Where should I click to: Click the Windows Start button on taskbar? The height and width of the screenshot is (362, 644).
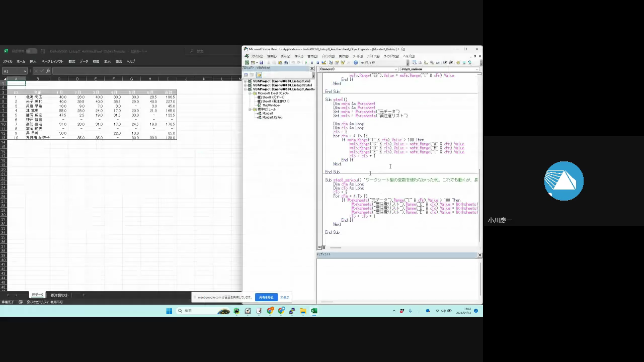coord(169,311)
